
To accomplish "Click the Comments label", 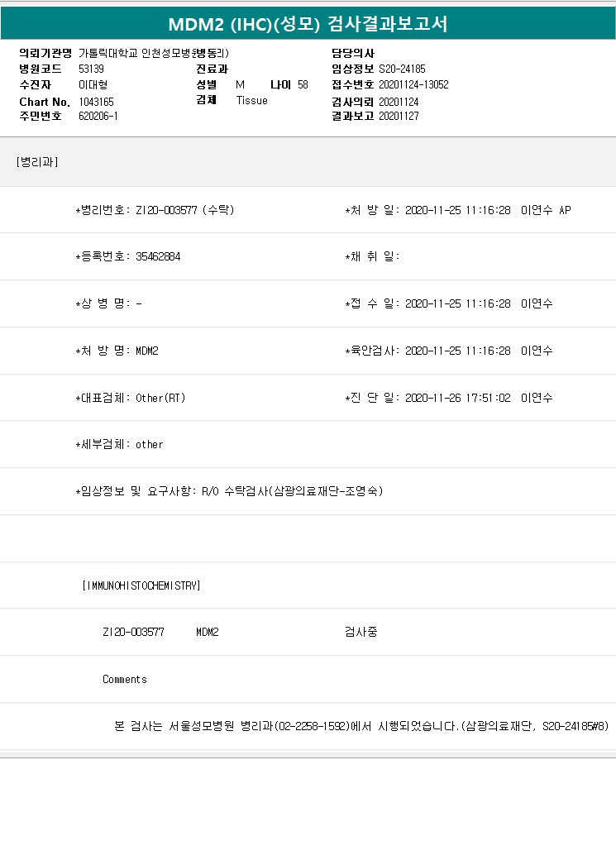I will (x=125, y=679).
